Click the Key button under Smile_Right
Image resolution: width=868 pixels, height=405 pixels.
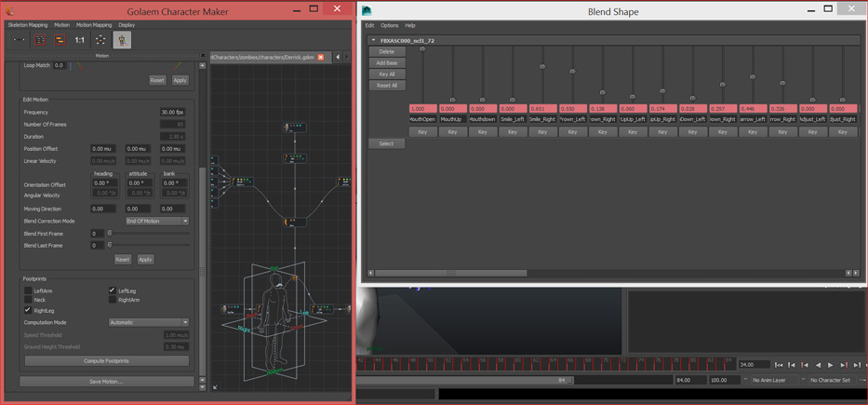(x=542, y=132)
